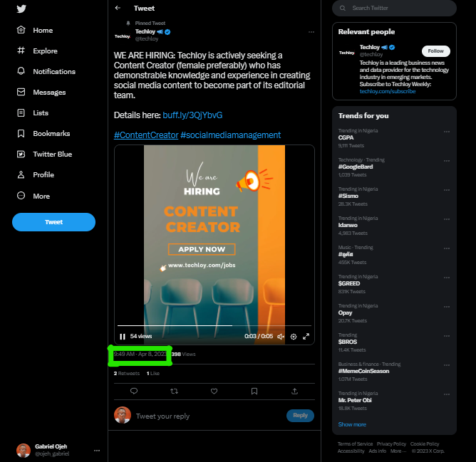Follow the Techloy account
Screen dimensions: 476x462
click(435, 51)
